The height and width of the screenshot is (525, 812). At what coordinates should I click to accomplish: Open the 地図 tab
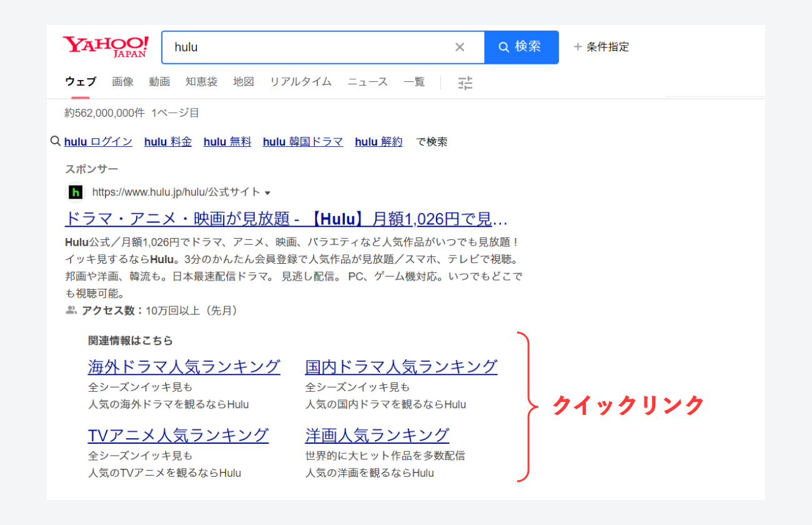pyautogui.click(x=244, y=82)
